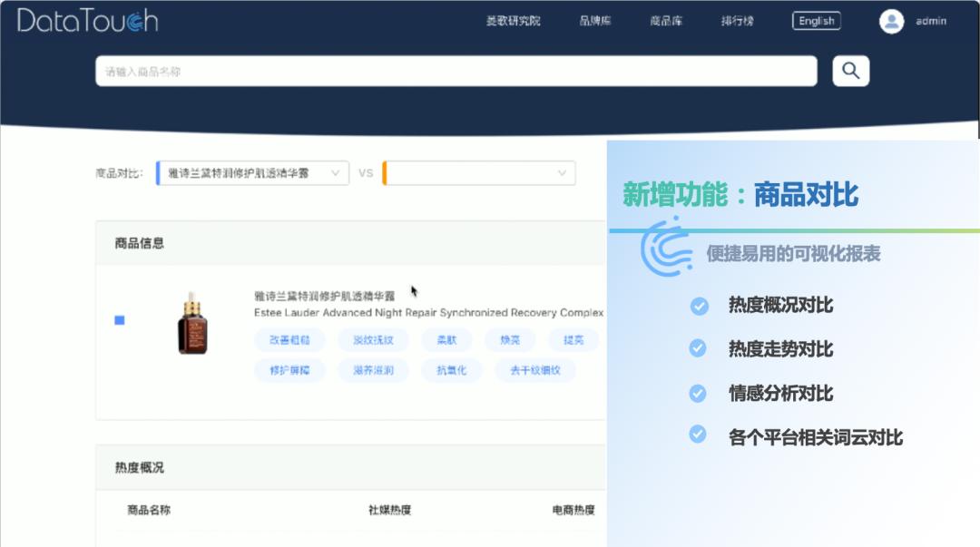Select the 商品库 navigation item
This screenshot has height=547, width=980.
(666, 20)
